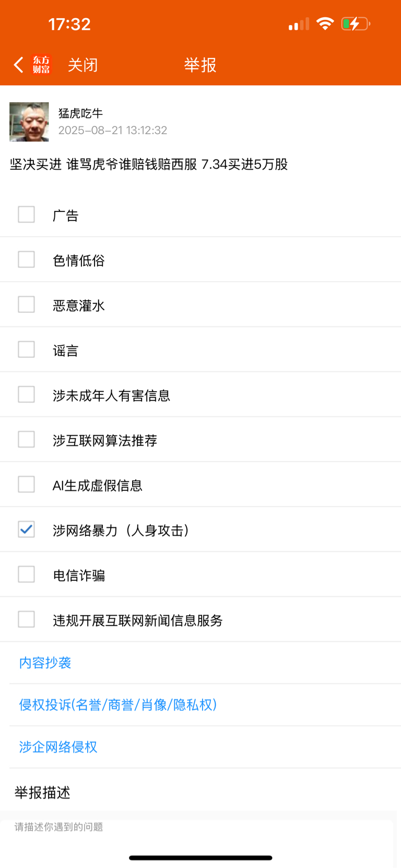Image resolution: width=401 pixels, height=868 pixels.
Task: Check 违规开展互联网新闻信息服务 option
Action: point(26,619)
